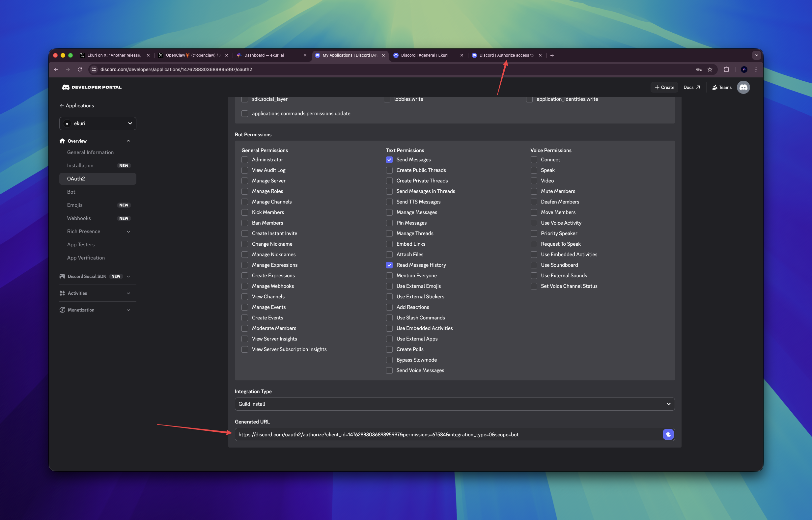812x520 pixels.
Task: Click the Discord Developer Portal logo
Action: tap(92, 87)
